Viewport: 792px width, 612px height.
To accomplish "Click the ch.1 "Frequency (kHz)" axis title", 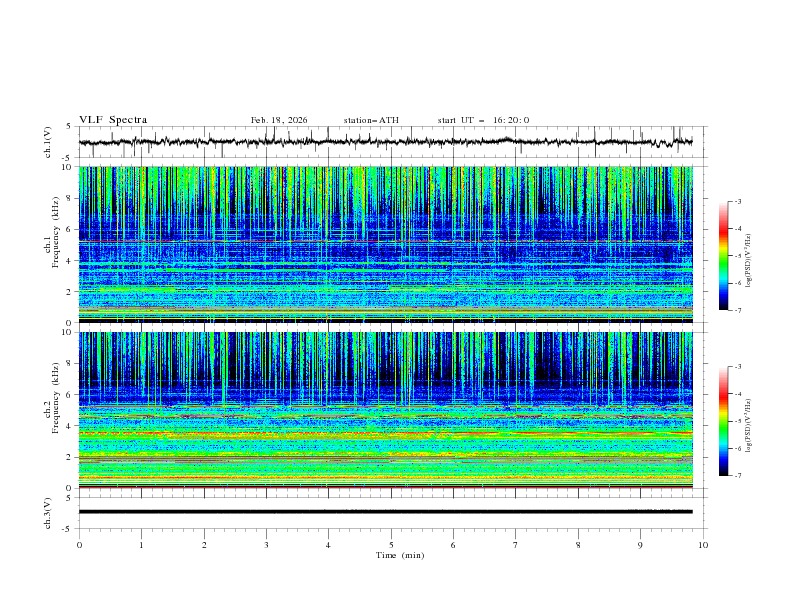I will (56, 233).
